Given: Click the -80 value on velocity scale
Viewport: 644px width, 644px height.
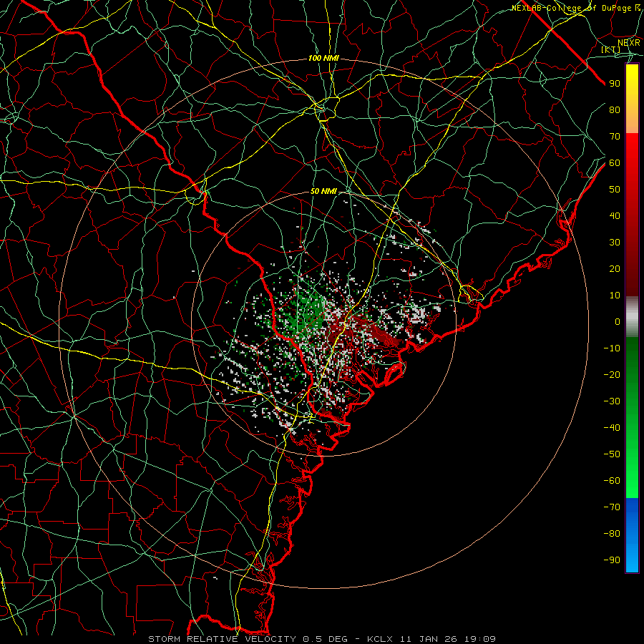Looking at the screenshot, I should [x=612, y=534].
